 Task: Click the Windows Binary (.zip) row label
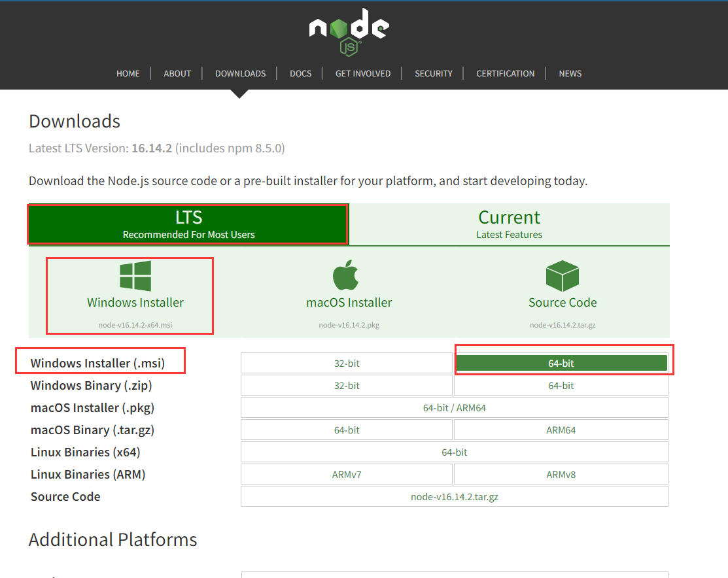[91, 385]
